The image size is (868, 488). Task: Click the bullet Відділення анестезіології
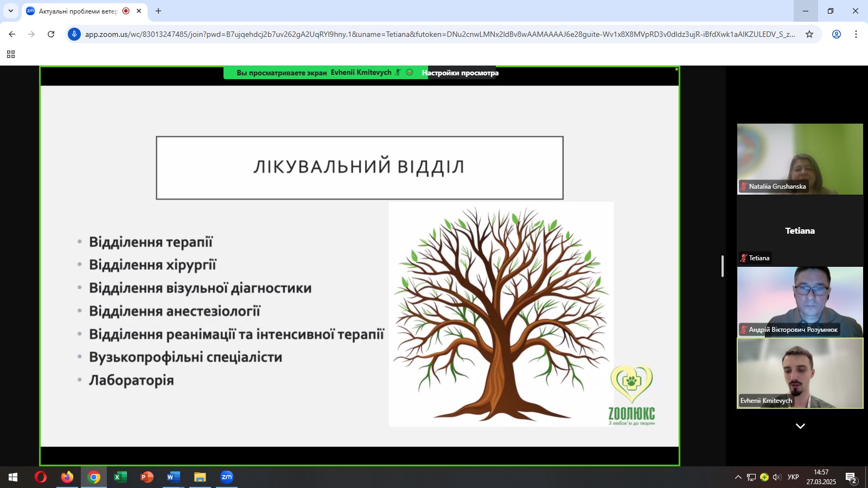tap(175, 311)
